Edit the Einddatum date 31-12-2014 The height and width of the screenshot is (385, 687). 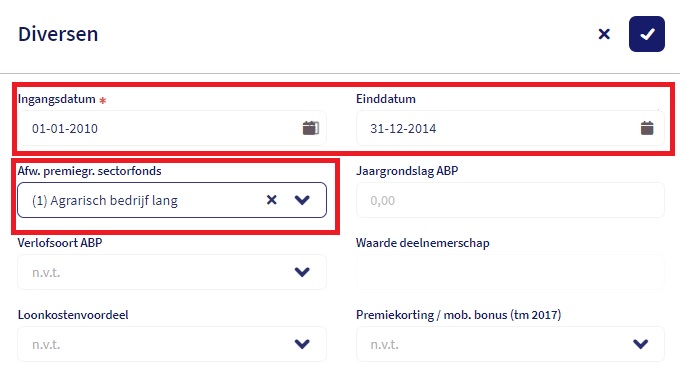[x=403, y=129]
